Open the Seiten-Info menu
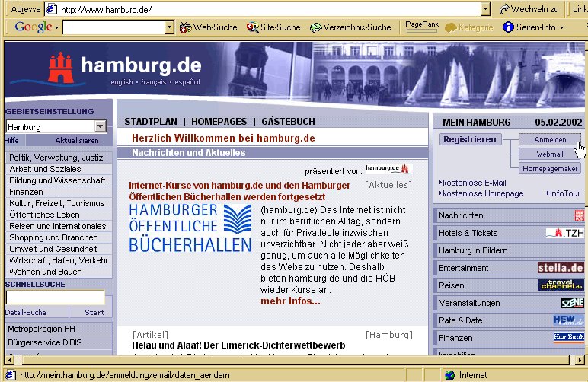 pos(533,27)
